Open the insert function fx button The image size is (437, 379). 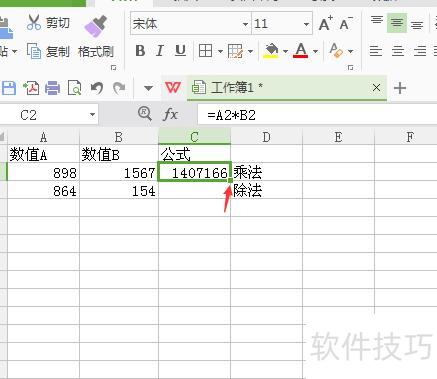[x=170, y=115]
